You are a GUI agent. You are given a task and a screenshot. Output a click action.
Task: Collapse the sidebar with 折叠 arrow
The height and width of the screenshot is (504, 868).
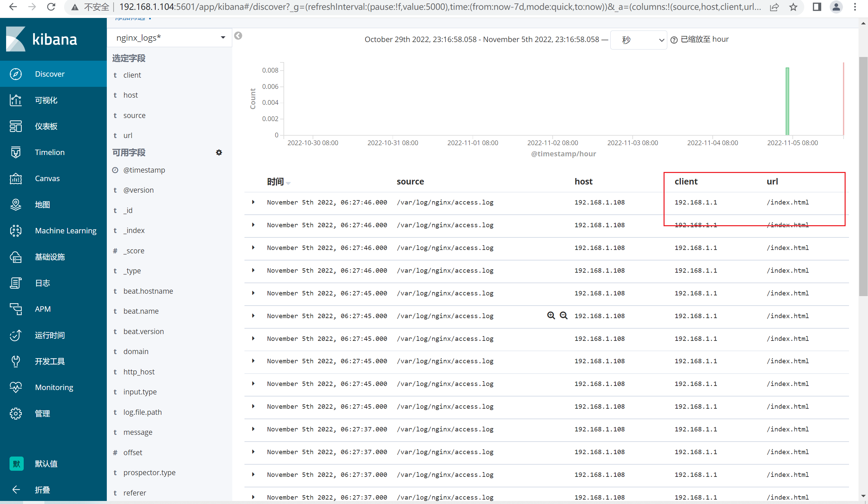tap(16, 489)
